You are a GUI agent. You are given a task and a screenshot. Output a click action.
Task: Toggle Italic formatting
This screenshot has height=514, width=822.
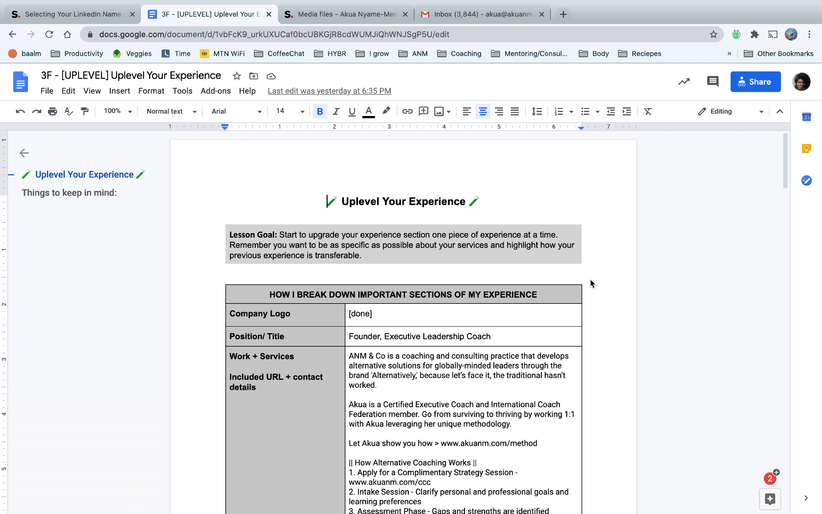point(336,111)
